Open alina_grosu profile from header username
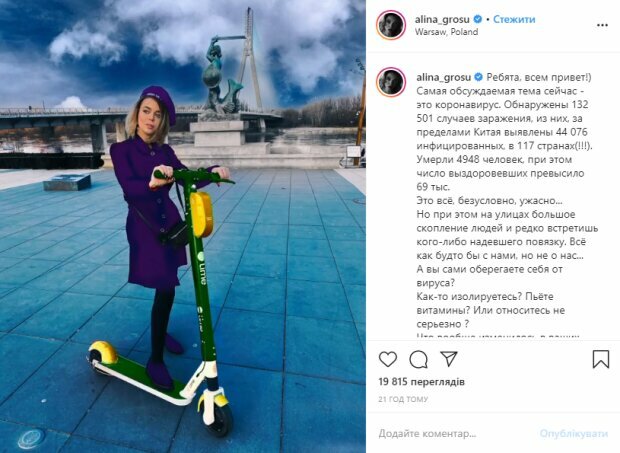Screen dimensions: 620x453 (x=443, y=19)
